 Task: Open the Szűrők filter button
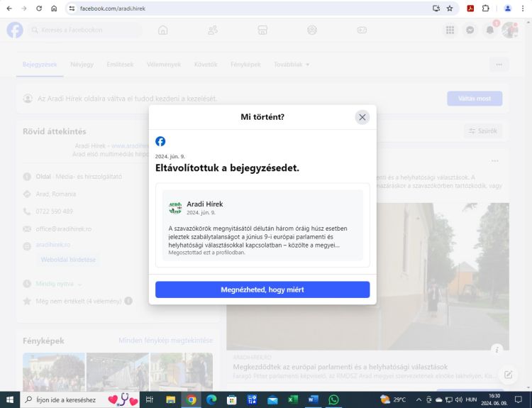click(483, 131)
